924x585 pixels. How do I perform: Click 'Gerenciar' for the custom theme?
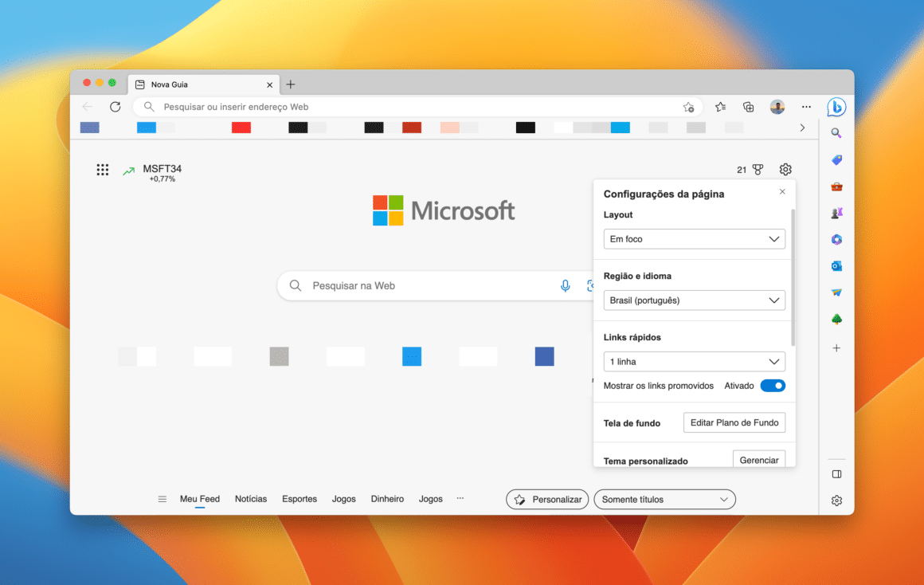point(758,459)
